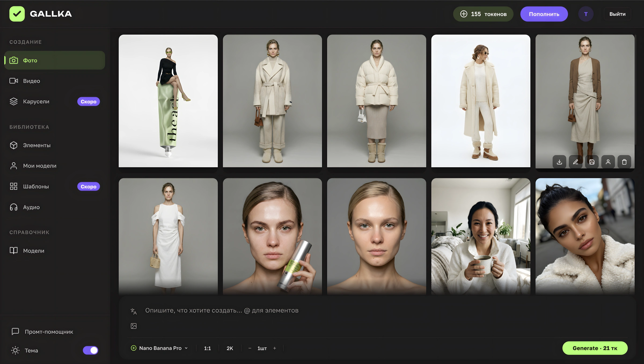Click the T user avatar
644x364 pixels.
586,14
